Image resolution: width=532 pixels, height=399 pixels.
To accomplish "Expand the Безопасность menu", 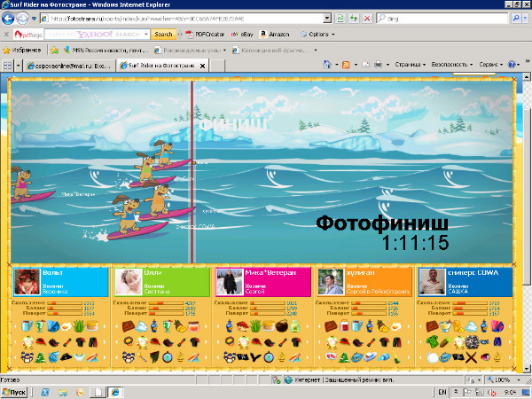I will tap(451, 65).
